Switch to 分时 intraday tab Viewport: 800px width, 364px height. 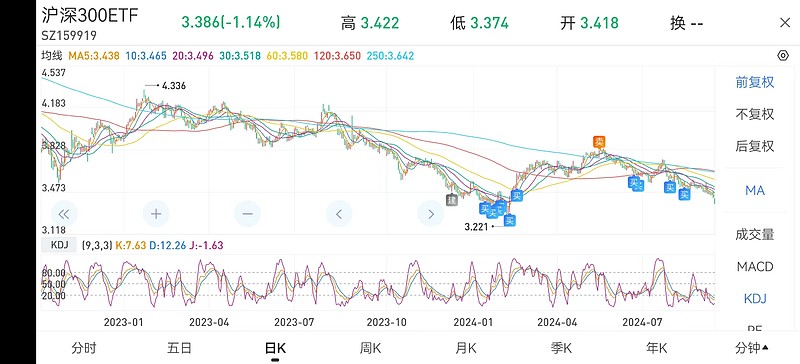pos(84,348)
